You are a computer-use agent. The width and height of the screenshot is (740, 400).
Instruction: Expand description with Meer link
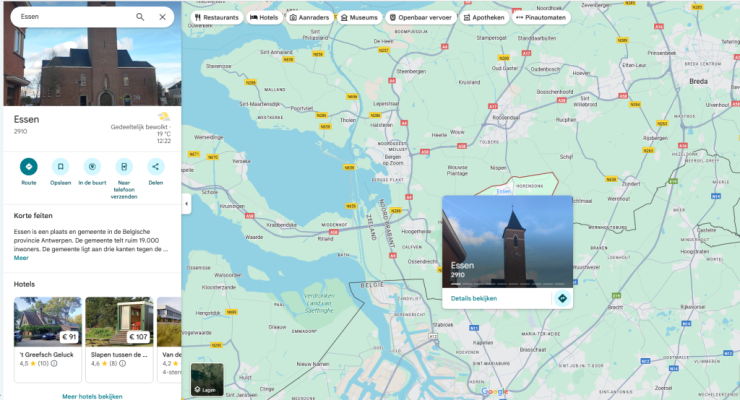click(x=21, y=258)
